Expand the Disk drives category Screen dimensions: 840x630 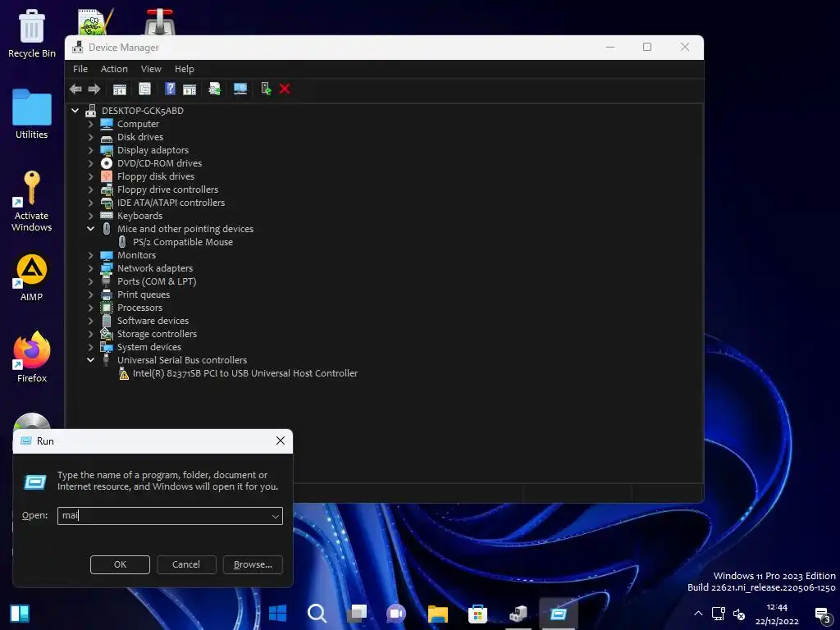(x=90, y=137)
